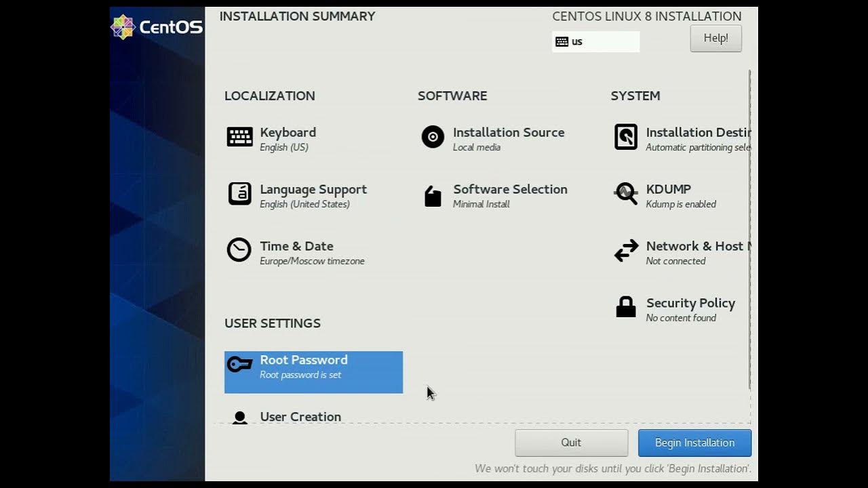
Task: Click 'Root password is set' text
Action: click(300, 375)
